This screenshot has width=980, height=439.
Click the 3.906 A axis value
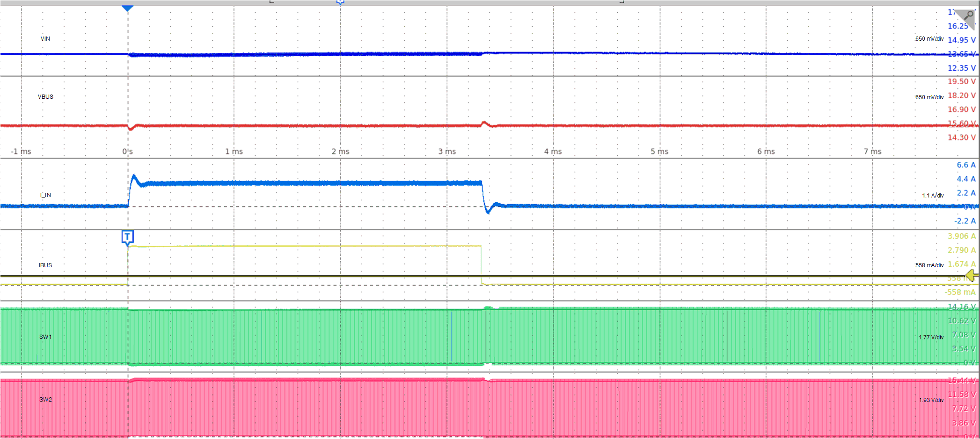tap(962, 236)
